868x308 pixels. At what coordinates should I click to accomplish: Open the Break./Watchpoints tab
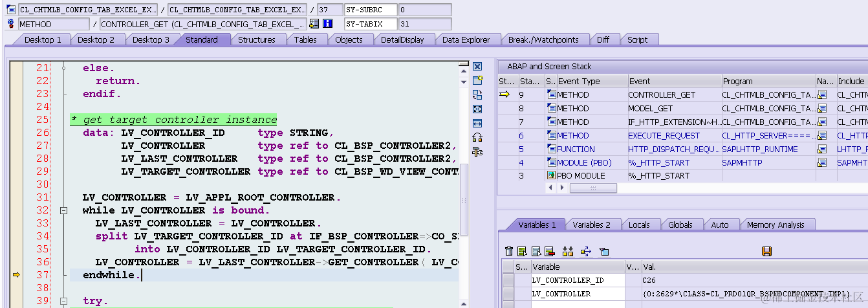coord(543,39)
